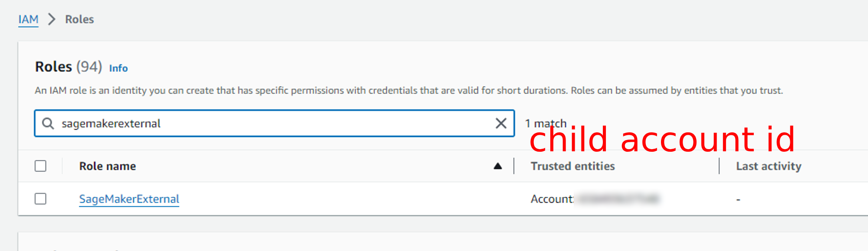Open the Info link beside Roles

118,68
